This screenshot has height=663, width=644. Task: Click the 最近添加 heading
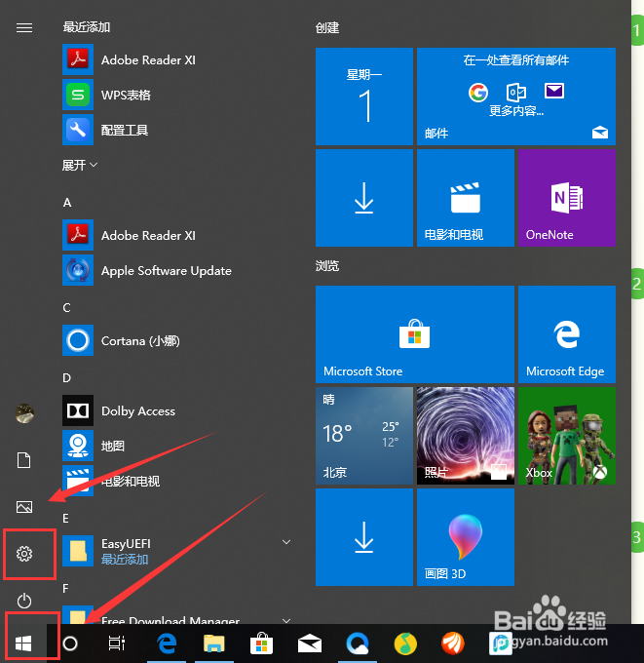tap(86, 27)
